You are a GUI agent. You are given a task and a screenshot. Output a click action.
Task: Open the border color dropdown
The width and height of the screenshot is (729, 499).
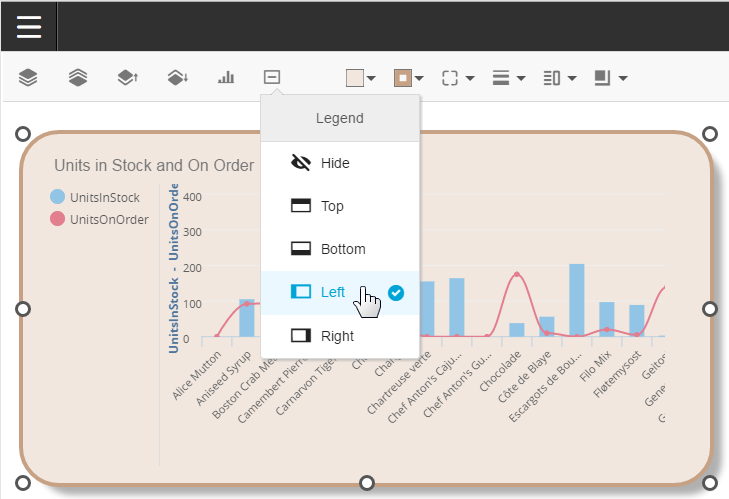(x=408, y=78)
